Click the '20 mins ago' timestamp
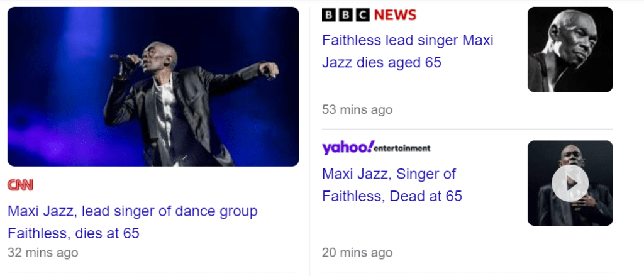 tap(357, 253)
